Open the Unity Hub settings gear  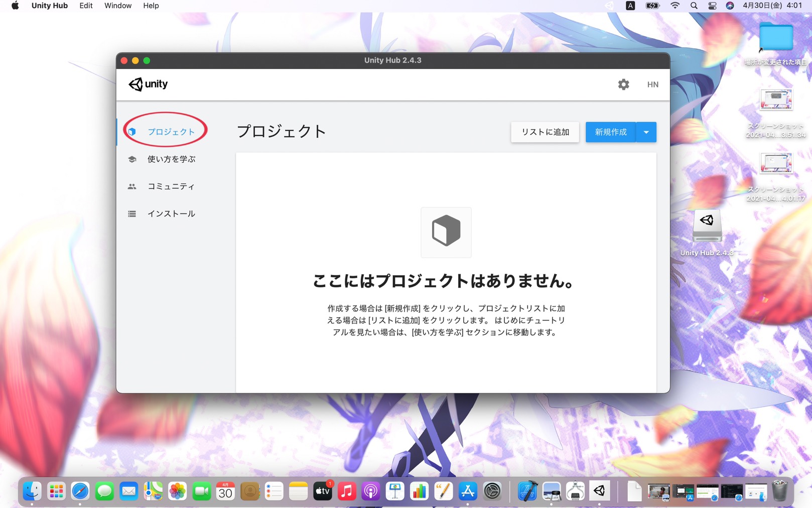click(x=623, y=84)
